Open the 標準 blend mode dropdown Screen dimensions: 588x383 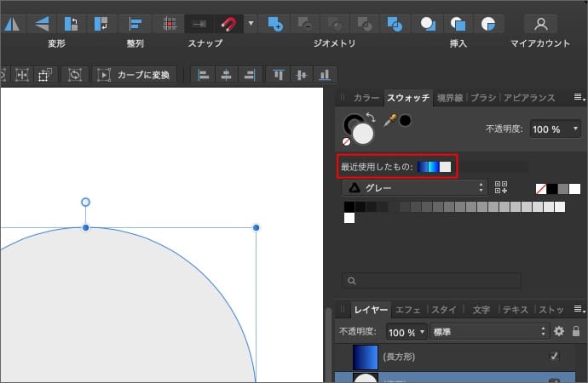click(x=488, y=331)
